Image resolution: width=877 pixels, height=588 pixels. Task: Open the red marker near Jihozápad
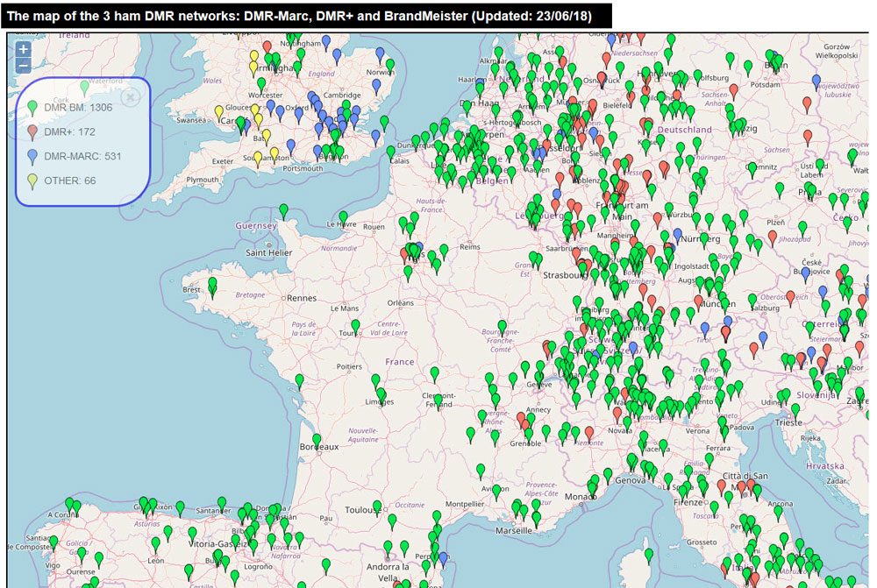tap(773, 238)
